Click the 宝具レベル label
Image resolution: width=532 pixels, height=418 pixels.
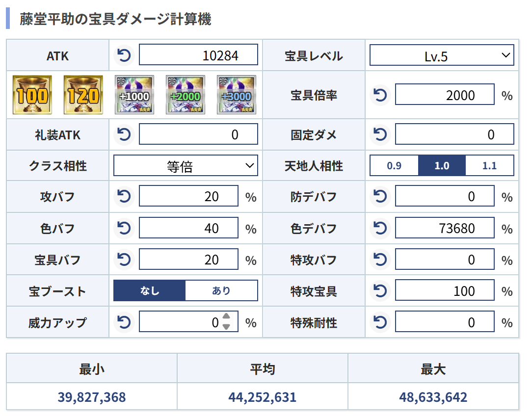tap(314, 56)
